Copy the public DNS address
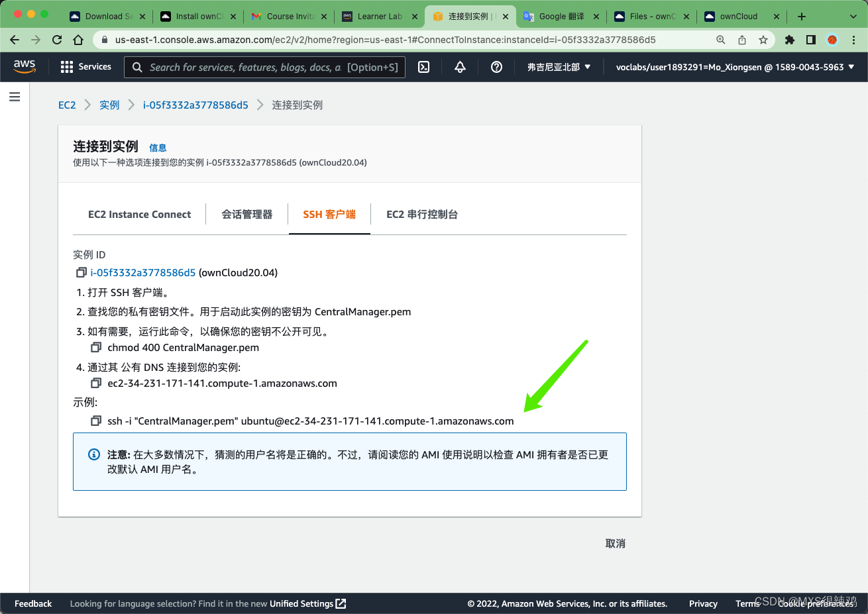The image size is (868, 614). [95, 383]
